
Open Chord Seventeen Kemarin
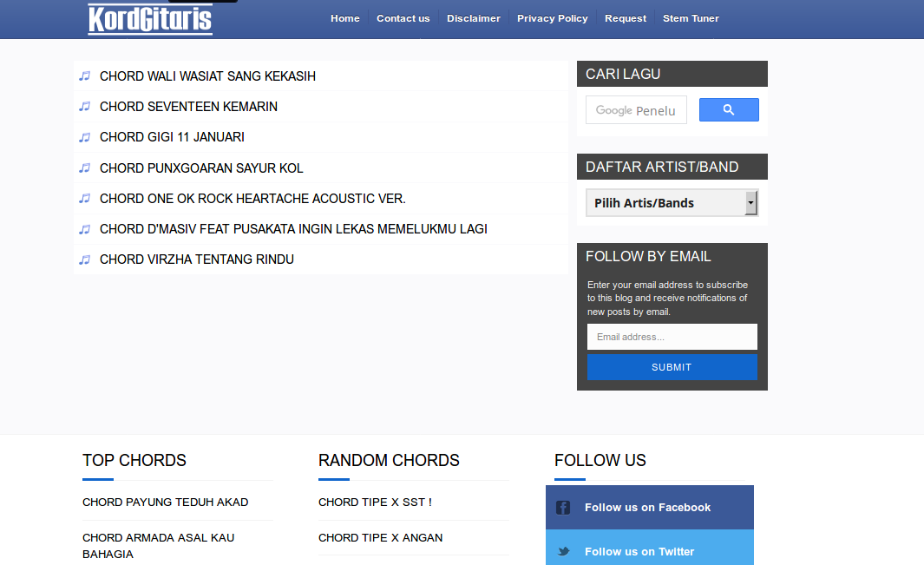click(x=188, y=106)
